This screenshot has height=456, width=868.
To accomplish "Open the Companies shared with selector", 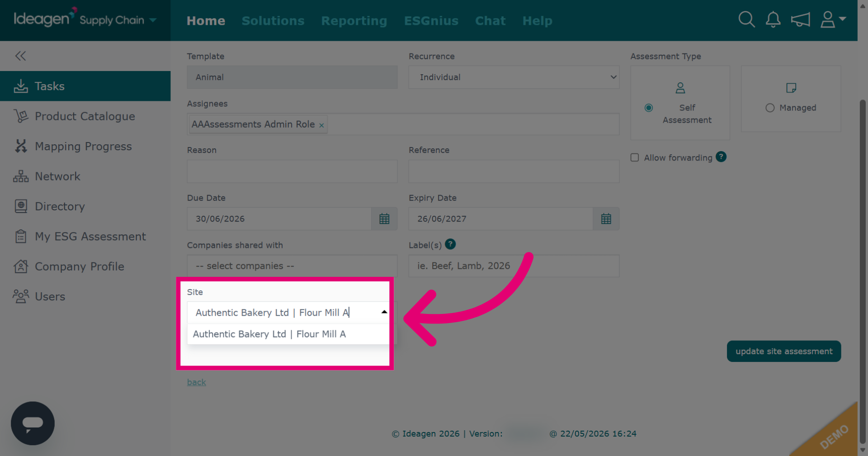I will coord(292,266).
